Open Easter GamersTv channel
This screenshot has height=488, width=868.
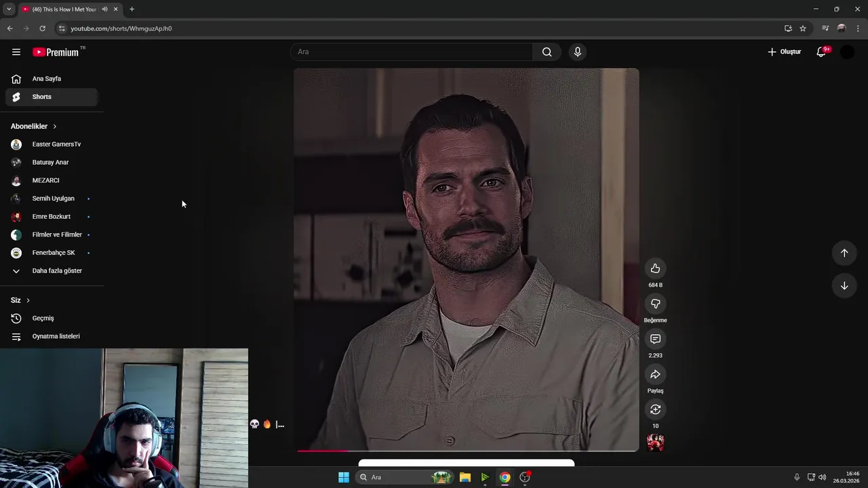(52, 144)
